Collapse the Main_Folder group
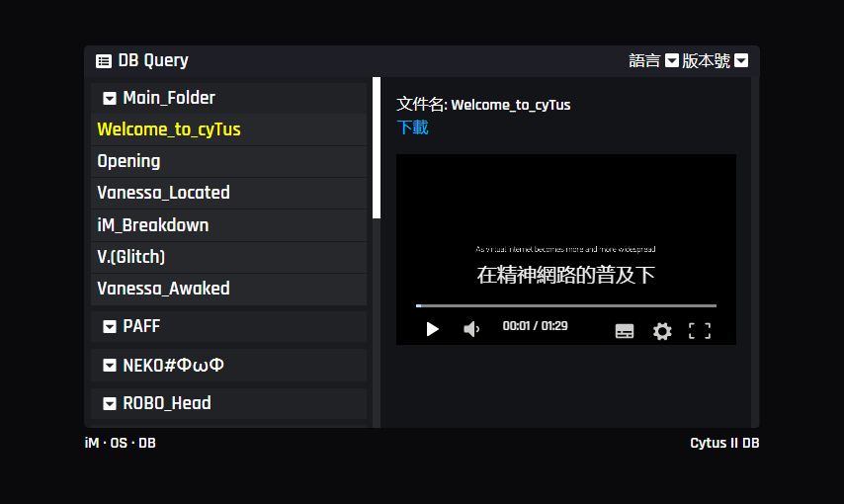This screenshot has width=844, height=504. [110, 98]
